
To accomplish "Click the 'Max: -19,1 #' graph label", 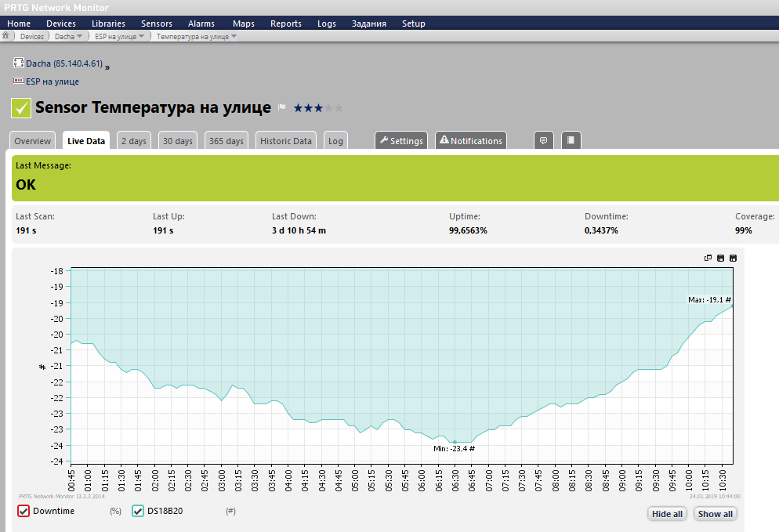I will [709, 299].
